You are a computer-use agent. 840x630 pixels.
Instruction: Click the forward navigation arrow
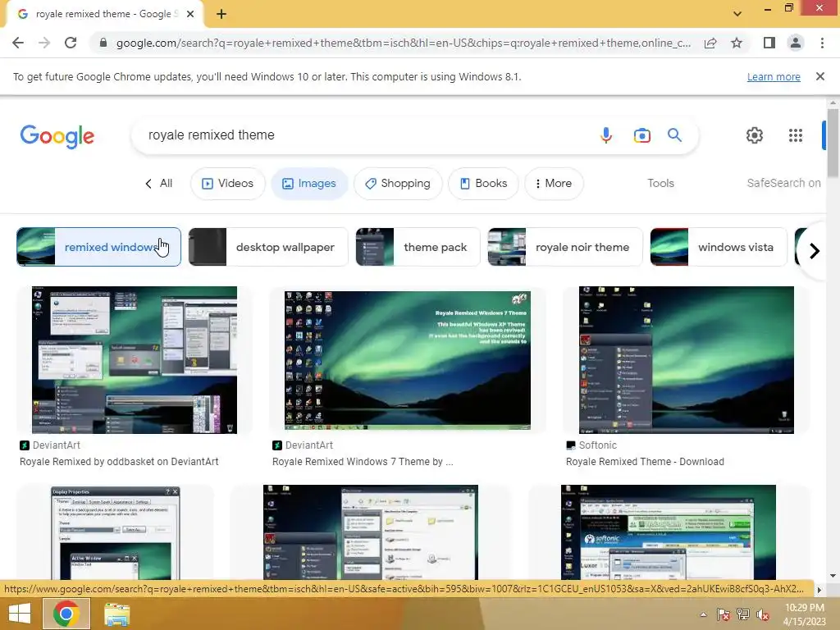click(44, 43)
